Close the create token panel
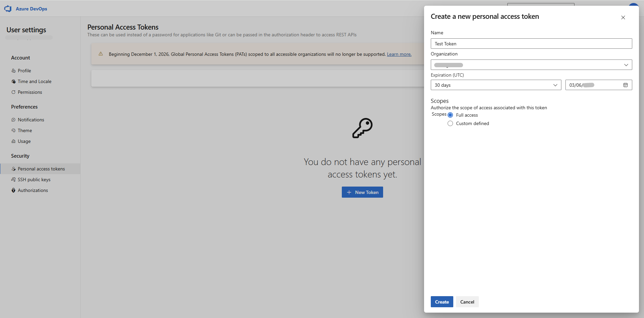 point(623,17)
